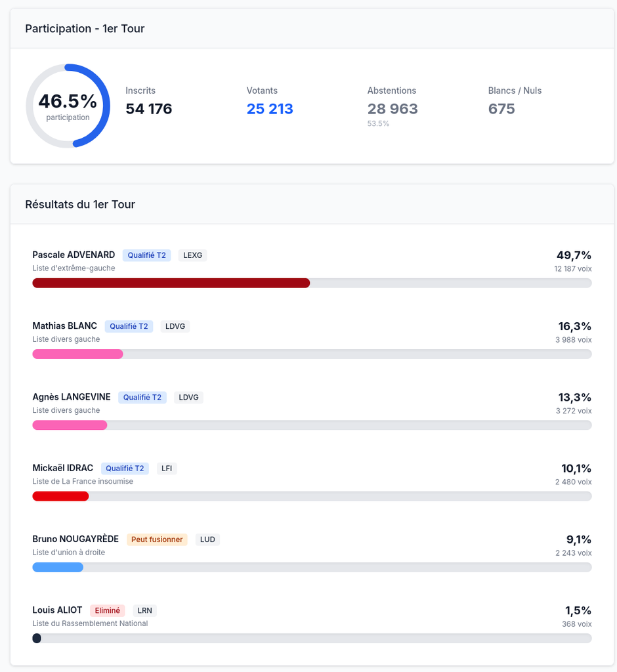Click the LUD party tag

[207, 539]
